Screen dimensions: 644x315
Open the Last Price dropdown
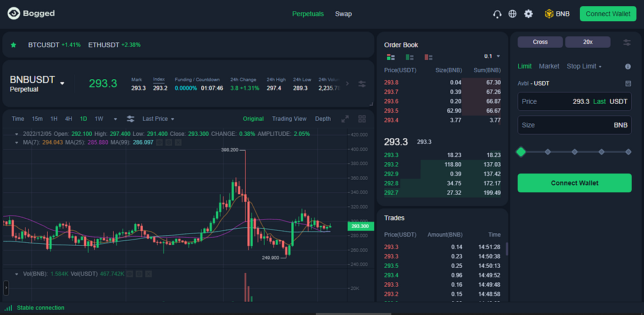pyautogui.click(x=158, y=119)
